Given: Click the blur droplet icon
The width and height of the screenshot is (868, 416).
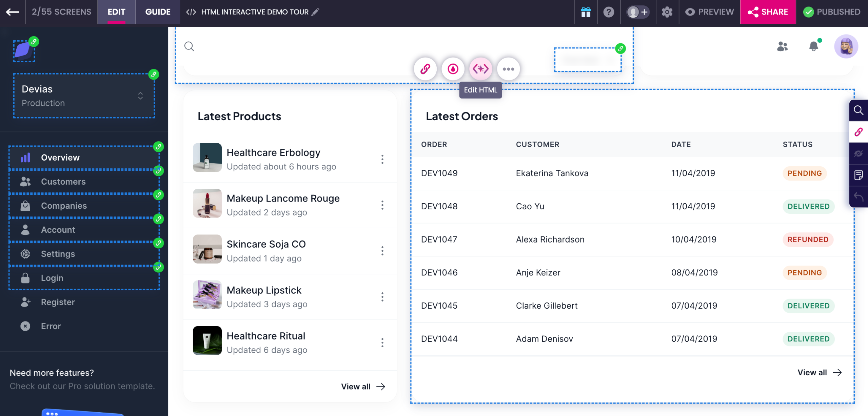Looking at the screenshot, I should 453,69.
